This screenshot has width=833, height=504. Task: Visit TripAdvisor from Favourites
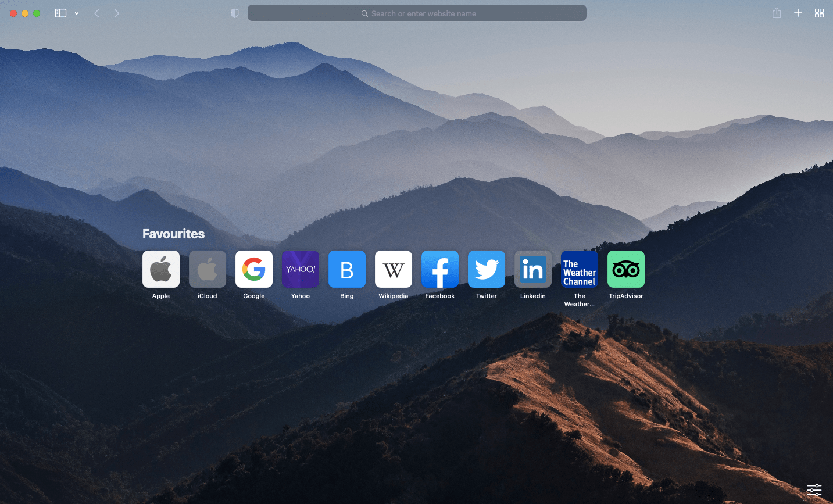pyautogui.click(x=625, y=269)
